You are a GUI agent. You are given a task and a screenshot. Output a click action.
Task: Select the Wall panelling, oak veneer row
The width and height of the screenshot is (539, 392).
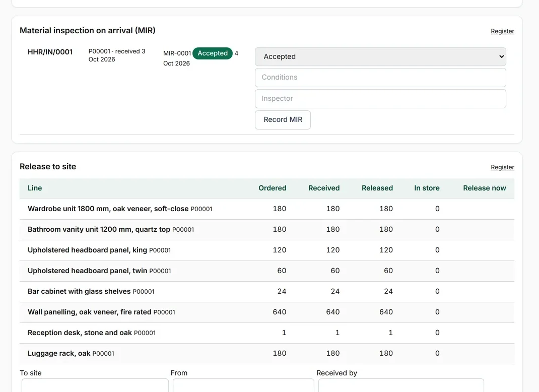(x=267, y=312)
